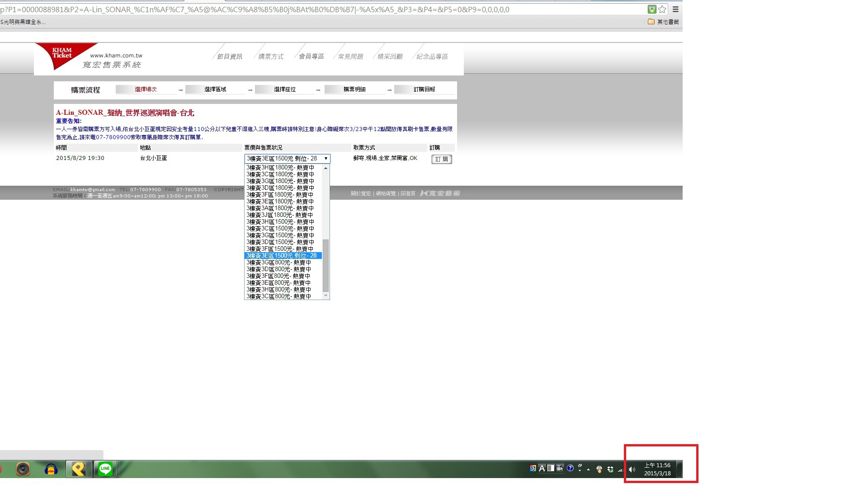Select option 3樓黃3C區800元
The width and height of the screenshot is (868, 488).
283,296
